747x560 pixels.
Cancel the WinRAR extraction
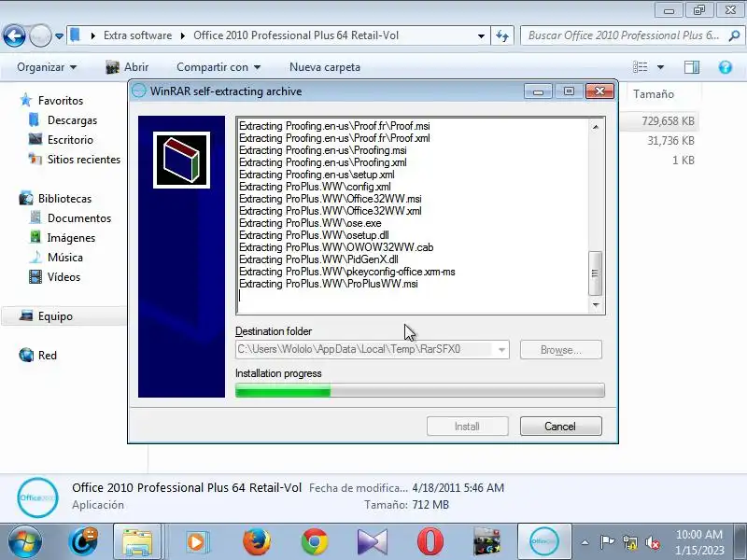(x=561, y=427)
